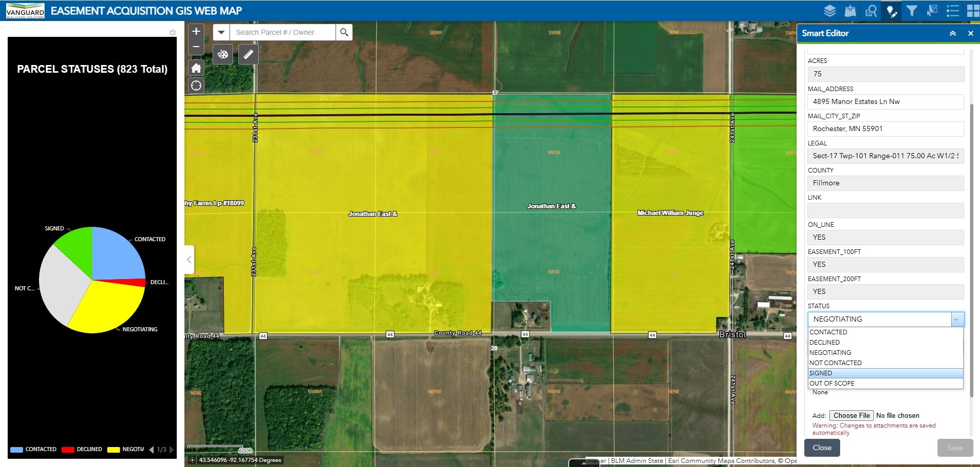Open the Add Data widget
The height and width of the screenshot is (467, 980).
coord(850,11)
